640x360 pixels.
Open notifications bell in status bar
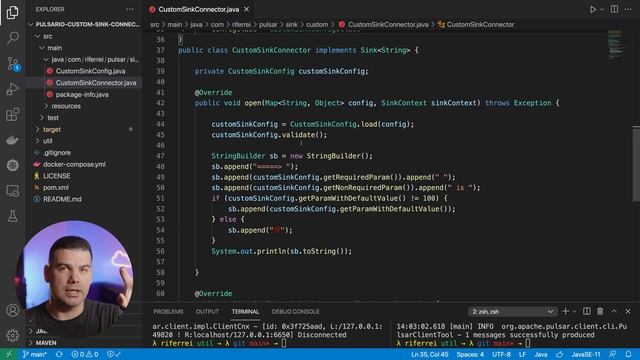629,354
